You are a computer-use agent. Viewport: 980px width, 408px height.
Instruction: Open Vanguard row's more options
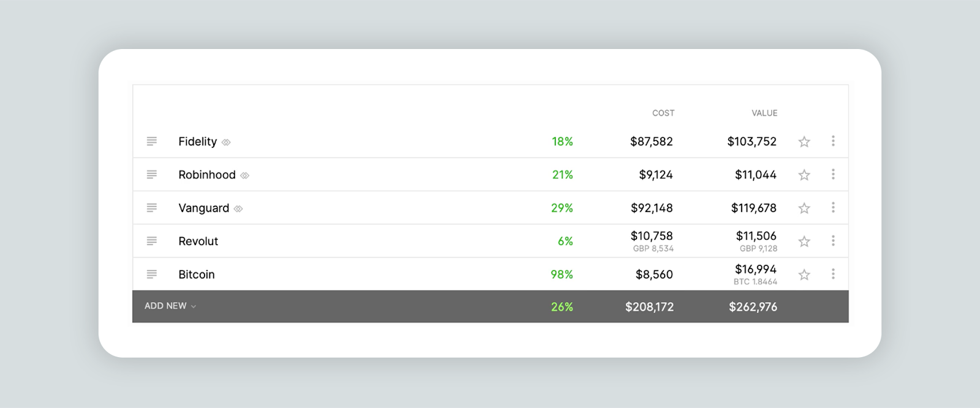(x=833, y=207)
